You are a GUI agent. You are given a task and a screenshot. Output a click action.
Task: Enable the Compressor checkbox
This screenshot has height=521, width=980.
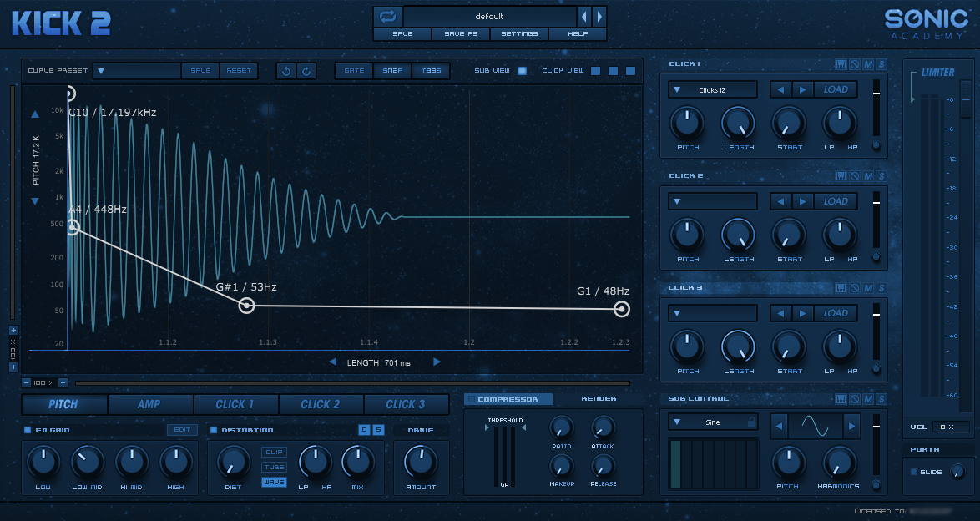click(472, 399)
